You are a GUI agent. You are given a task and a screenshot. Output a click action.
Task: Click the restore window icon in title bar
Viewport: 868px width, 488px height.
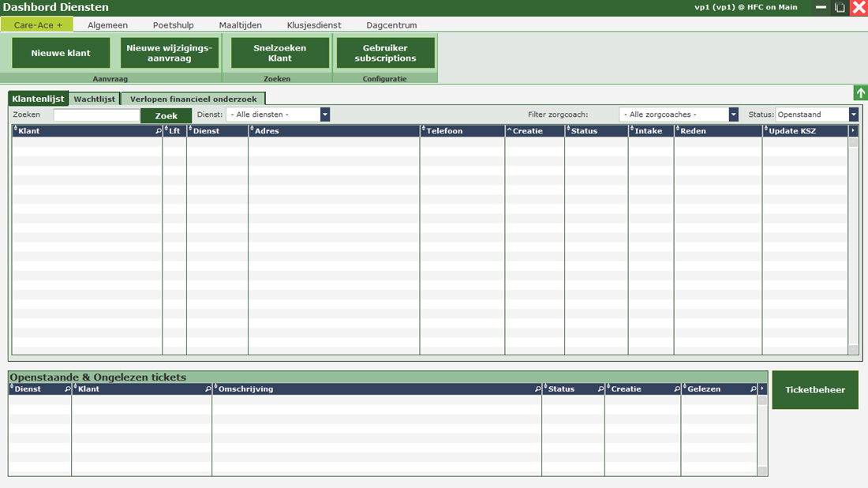tap(840, 8)
